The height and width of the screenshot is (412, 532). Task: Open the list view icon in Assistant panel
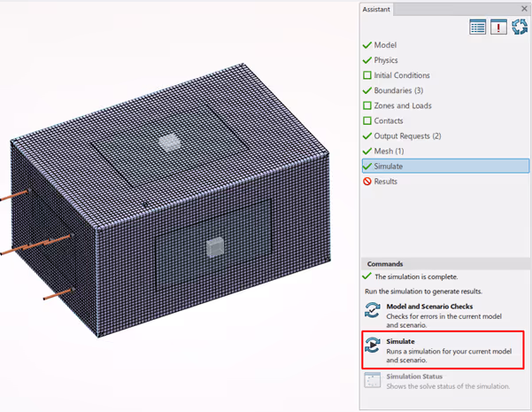click(477, 27)
